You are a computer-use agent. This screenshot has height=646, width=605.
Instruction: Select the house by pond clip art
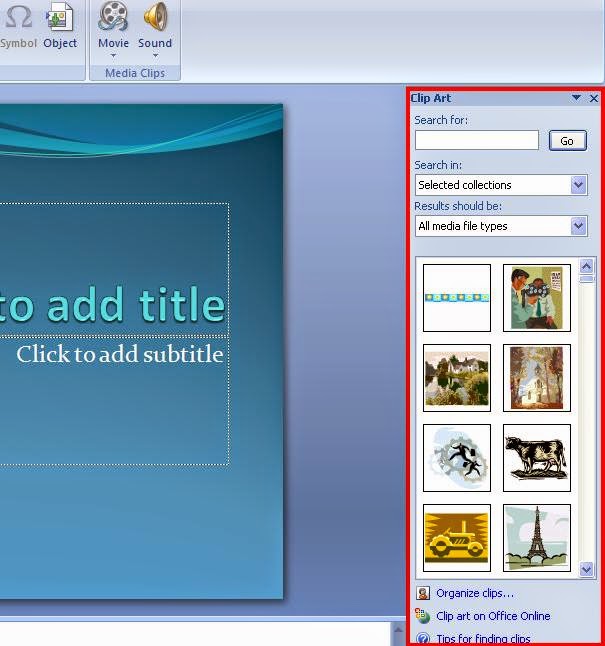pyautogui.click(x=457, y=378)
